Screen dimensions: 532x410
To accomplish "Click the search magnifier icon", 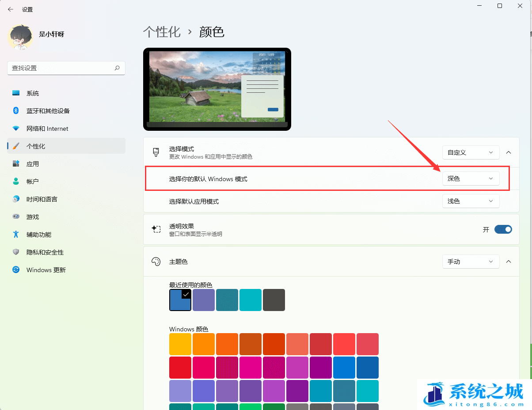I will [x=117, y=68].
